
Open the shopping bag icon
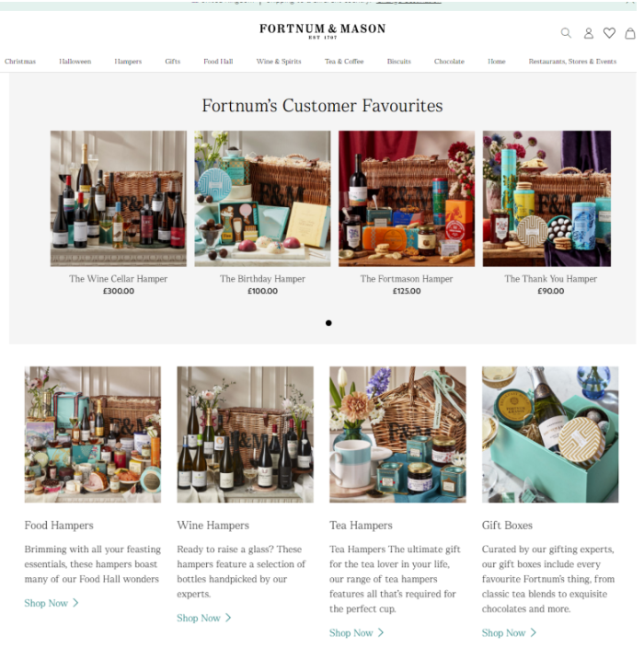click(630, 33)
